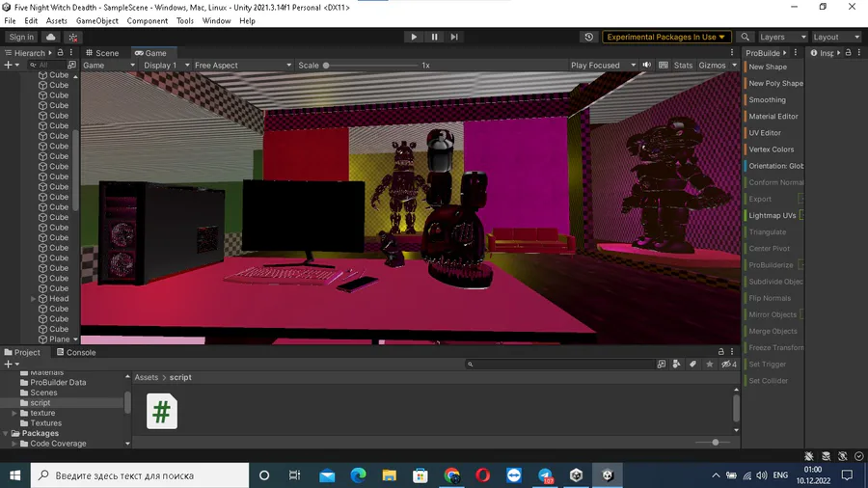Toggle the Hierarchy panel lock icon

point(61,53)
